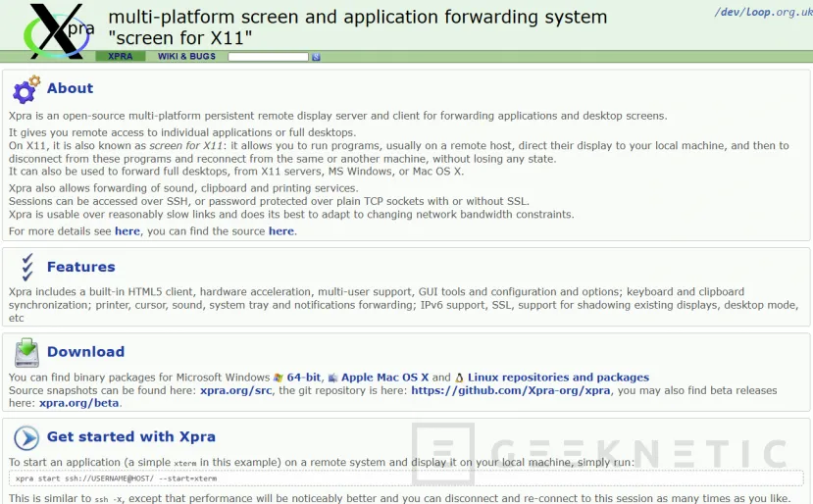
Task: Open the 64-bit Windows download link
Action: click(305, 378)
